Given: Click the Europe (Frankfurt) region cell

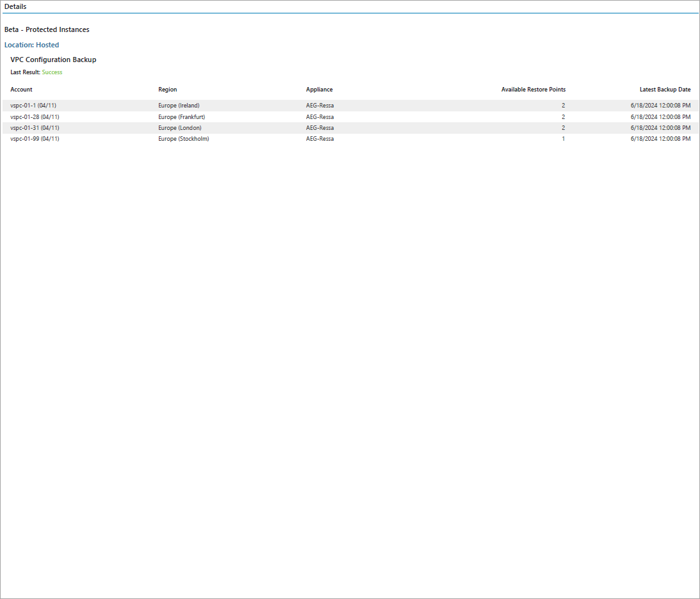Looking at the screenshot, I should pyautogui.click(x=181, y=117).
